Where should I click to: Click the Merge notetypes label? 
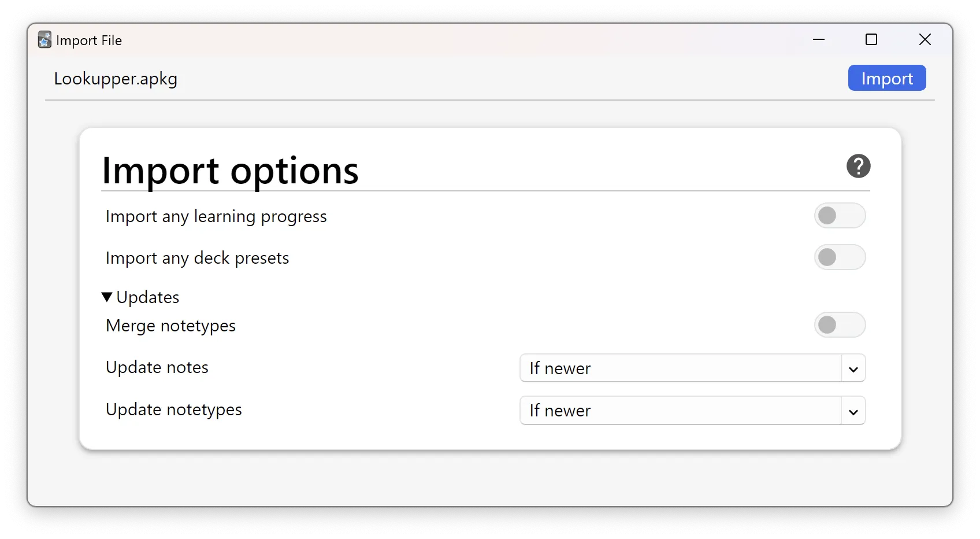[x=170, y=325]
